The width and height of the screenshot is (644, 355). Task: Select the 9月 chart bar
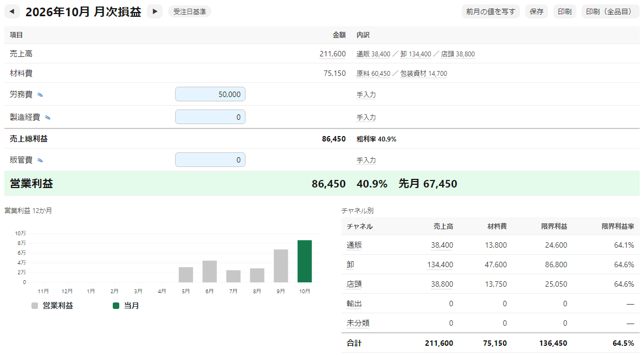281,266
